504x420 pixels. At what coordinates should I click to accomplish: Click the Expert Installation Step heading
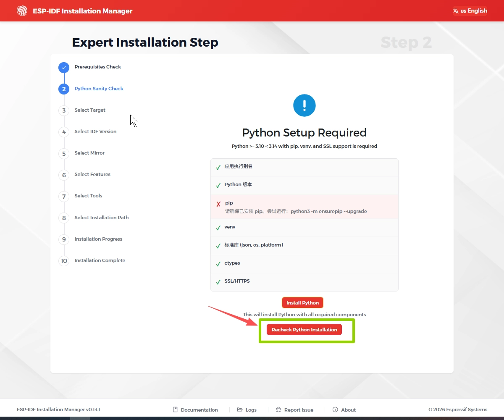[x=145, y=42]
